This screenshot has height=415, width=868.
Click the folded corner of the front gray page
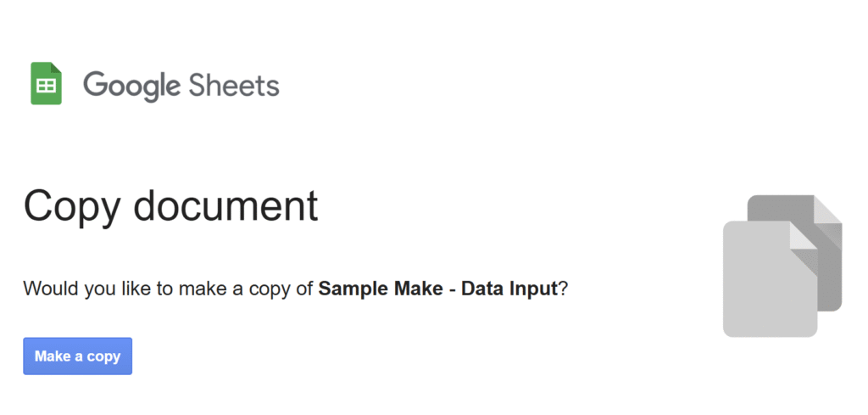[803, 235]
